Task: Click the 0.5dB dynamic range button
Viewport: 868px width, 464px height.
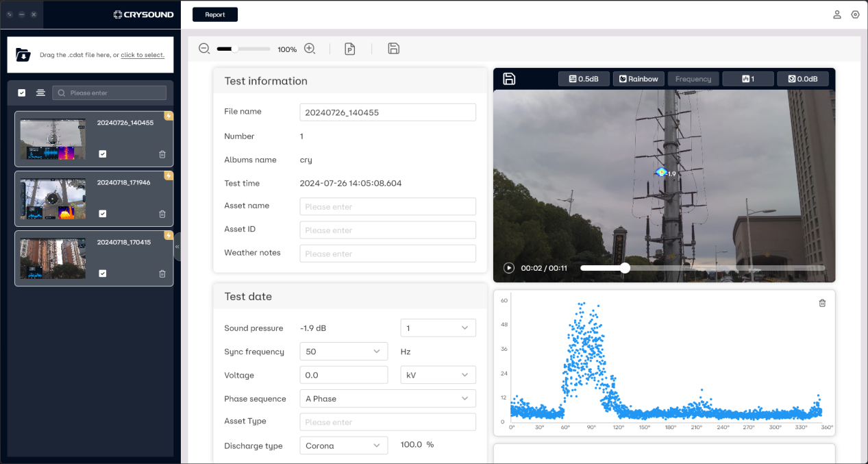Action: [584, 79]
